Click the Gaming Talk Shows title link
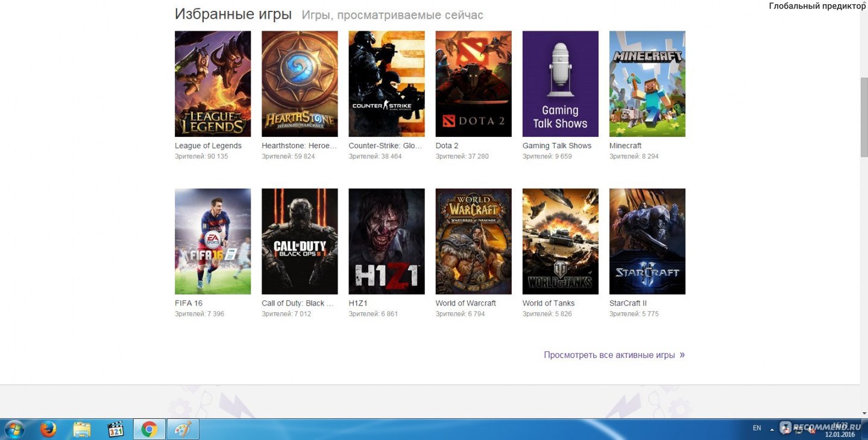 click(557, 146)
